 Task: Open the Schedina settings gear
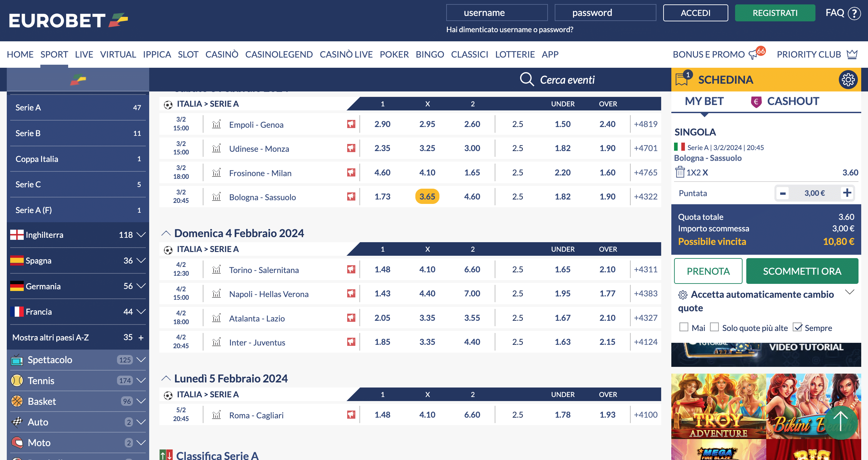848,79
